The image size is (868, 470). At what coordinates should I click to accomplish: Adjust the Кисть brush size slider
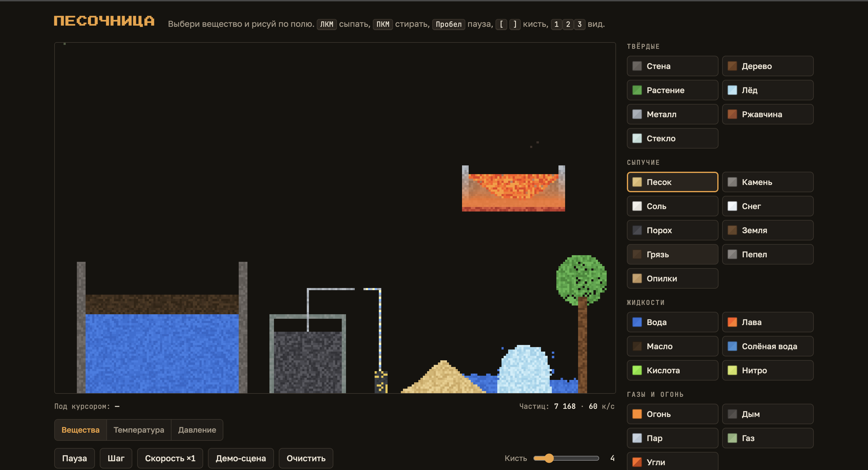point(566,458)
